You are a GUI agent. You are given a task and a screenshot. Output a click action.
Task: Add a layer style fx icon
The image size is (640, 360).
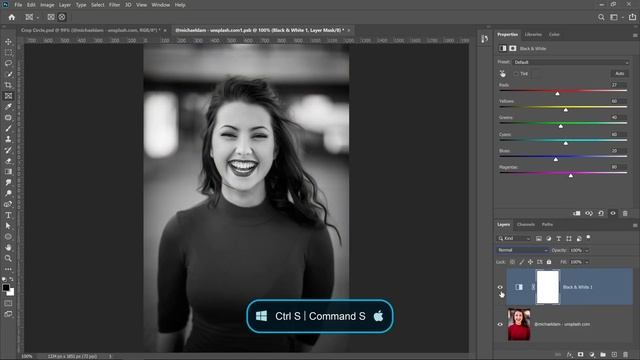click(x=569, y=355)
